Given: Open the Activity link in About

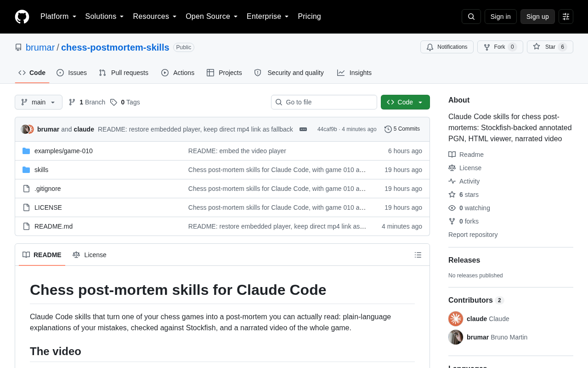Looking at the screenshot, I should coord(464,181).
